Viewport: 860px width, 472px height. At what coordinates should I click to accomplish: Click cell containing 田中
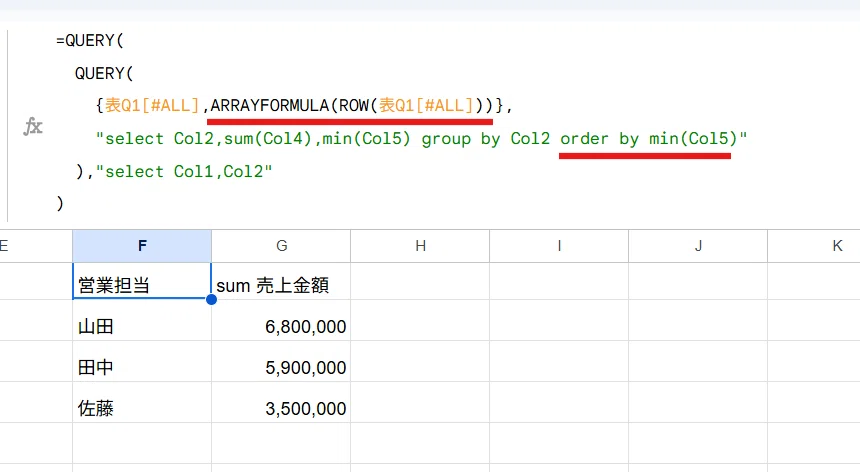click(x=142, y=362)
